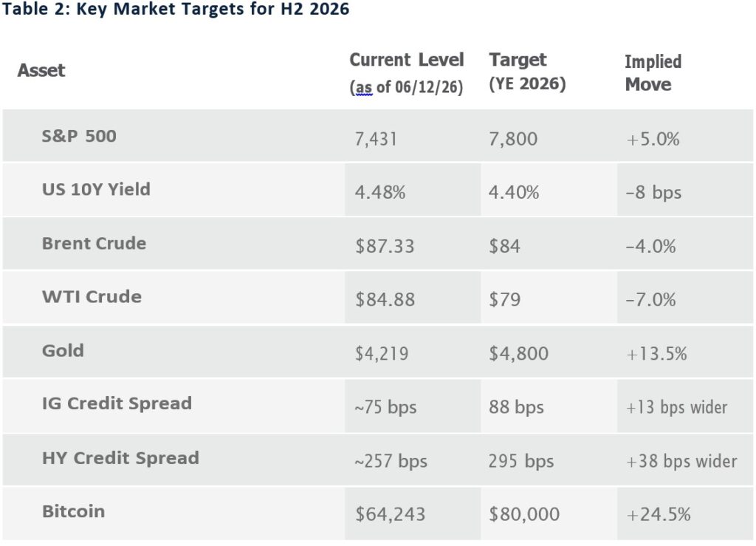Image resolution: width=756 pixels, height=546 pixels.
Task: Select the 4.48% current yield cell
Action: pyautogui.click(x=380, y=192)
